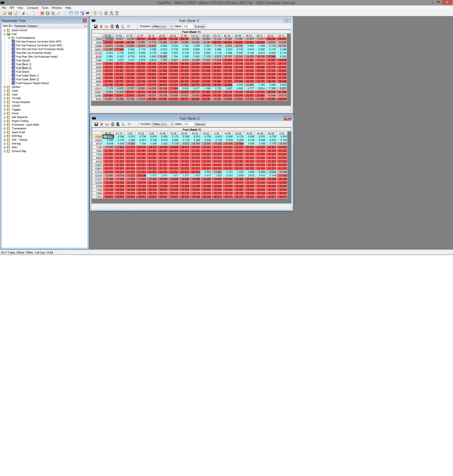
Task: Expand the Exhaust flap folder
Action: [4, 151]
